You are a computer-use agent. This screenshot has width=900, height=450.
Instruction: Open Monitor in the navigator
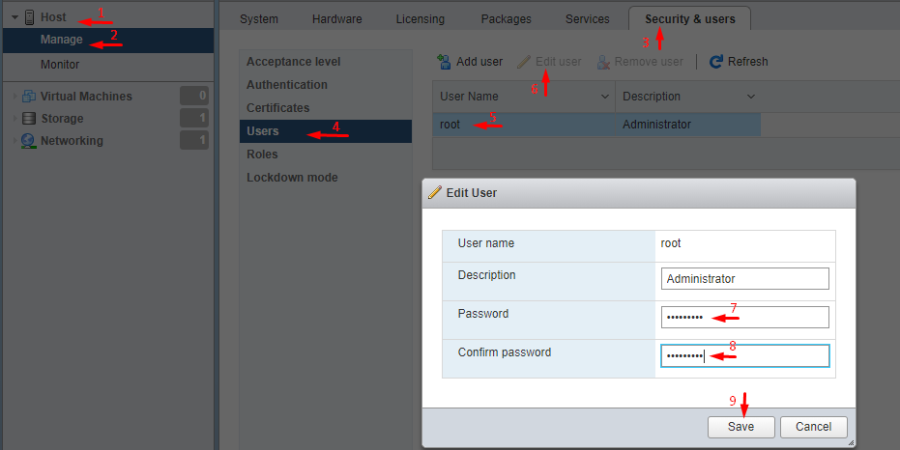60,65
